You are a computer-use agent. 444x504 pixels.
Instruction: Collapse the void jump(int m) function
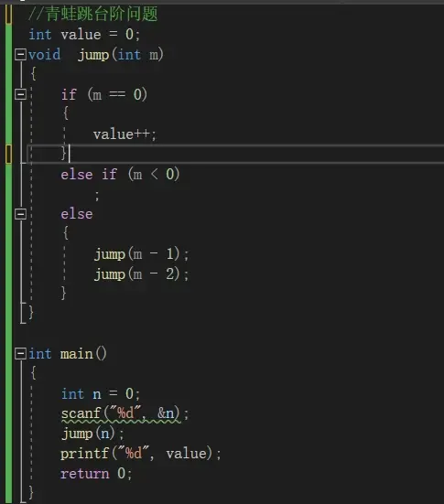click(20, 54)
